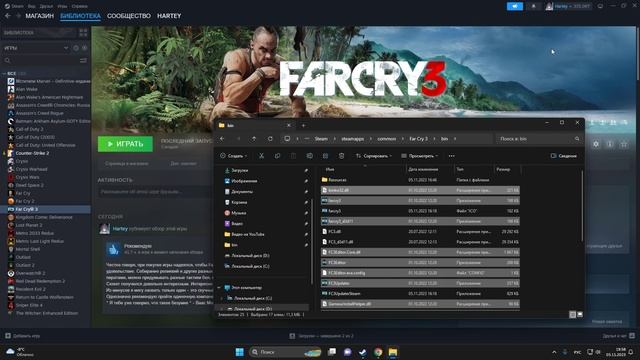Screen dimensions: 640x360
Task: Click Добавить игру at bottom left
Action: click(23, 336)
